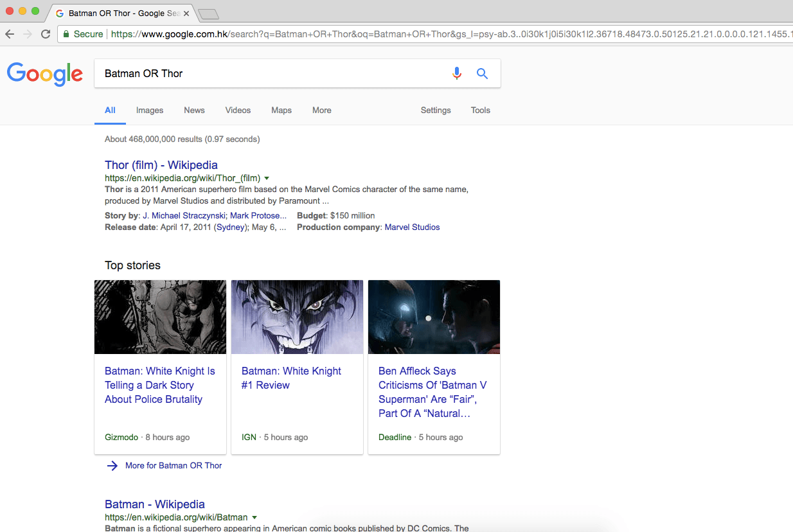Click the Budget: $150 million text
This screenshot has height=532, width=793.
pyautogui.click(x=335, y=216)
